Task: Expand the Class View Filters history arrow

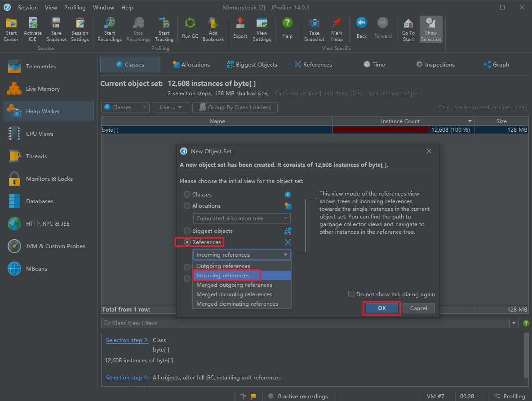Action: pyautogui.click(x=514, y=323)
